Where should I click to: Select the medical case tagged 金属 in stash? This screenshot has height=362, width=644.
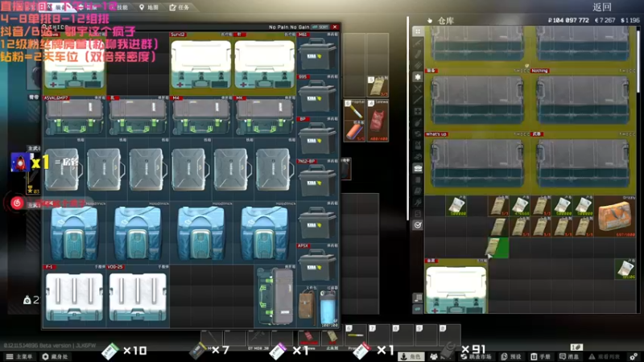[x=456, y=286]
